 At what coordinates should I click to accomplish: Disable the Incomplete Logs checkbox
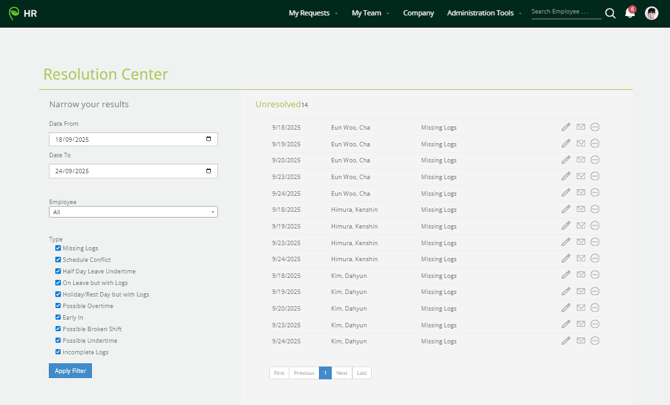58,352
